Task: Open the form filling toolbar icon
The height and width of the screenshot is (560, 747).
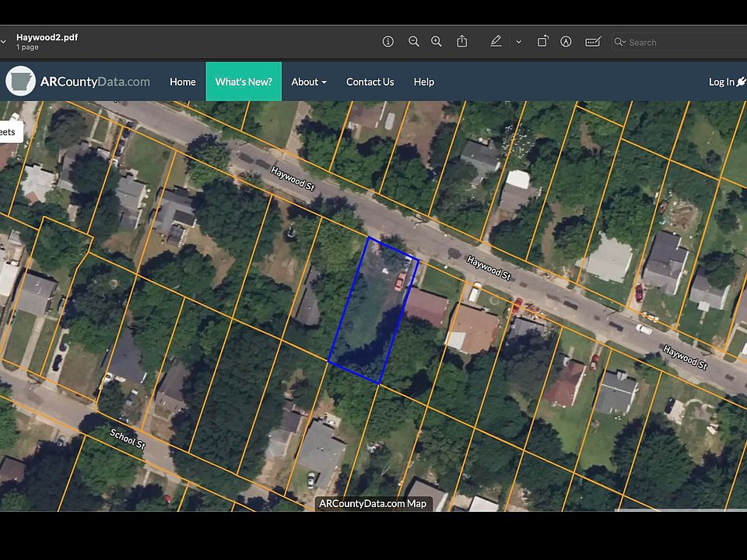Action: tap(593, 42)
